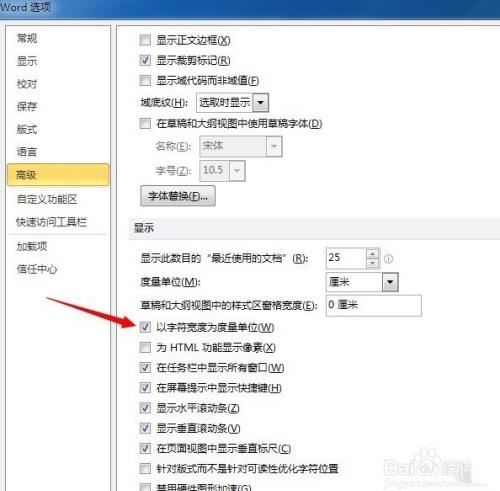Toggle 在页面视图中显示垂直标尺 checkbox
This screenshot has width=500, height=491.
coord(145,449)
